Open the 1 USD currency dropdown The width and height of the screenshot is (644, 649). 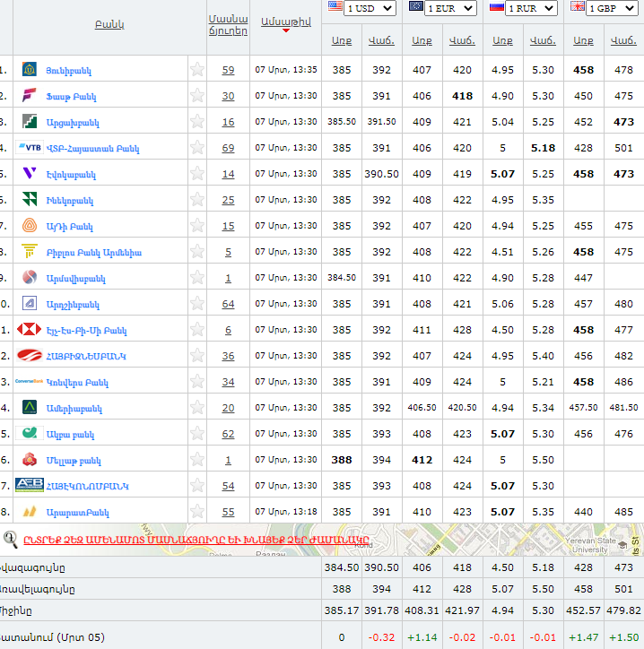coord(370,8)
